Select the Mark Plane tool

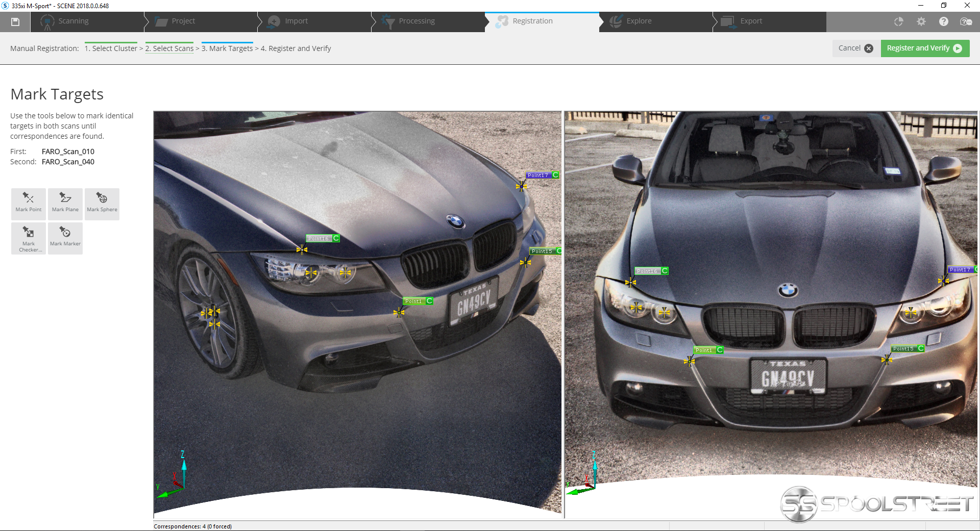[65, 204]
